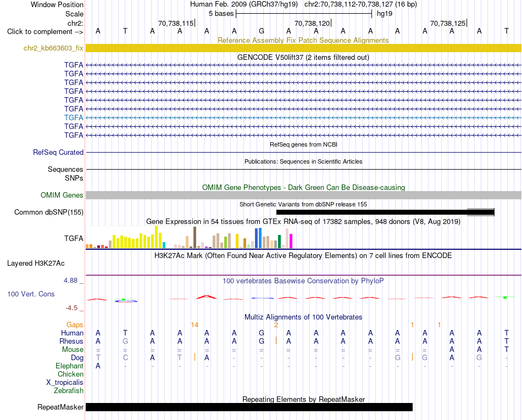Click the '5 bases' scale bar
522x420 pixels.
304,14
